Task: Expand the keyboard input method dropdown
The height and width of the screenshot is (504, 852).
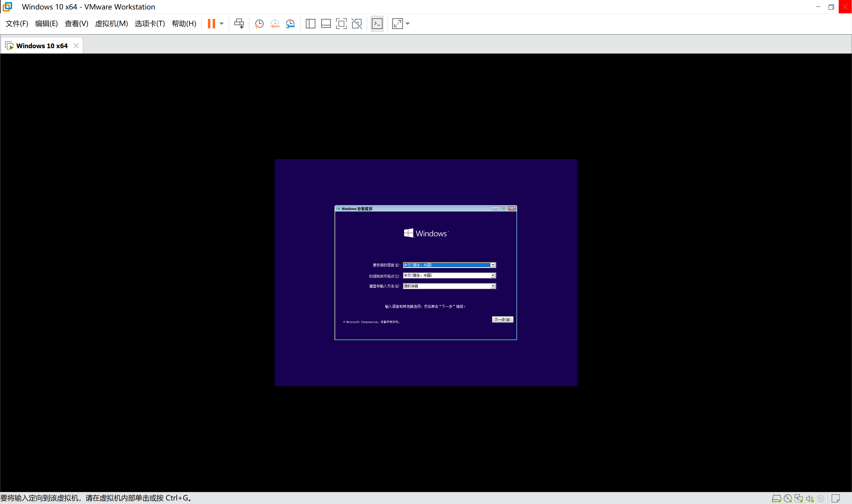Action: click(493, 286)
